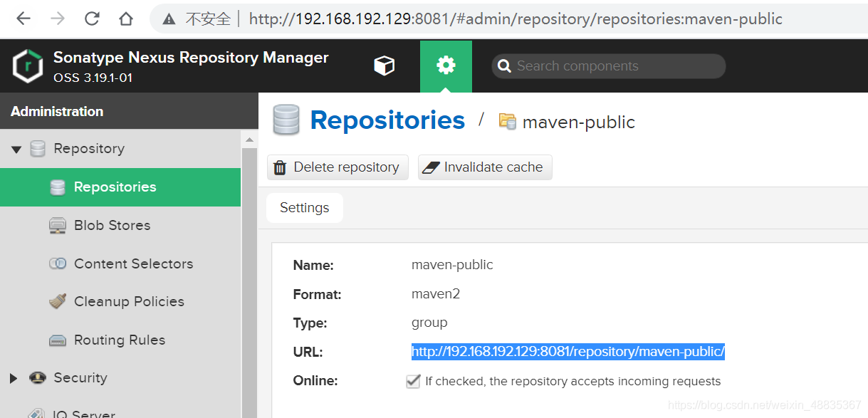Click the Nexus hexagon logo
Viewport: 868px width, 418px height.
coord(28,66)
